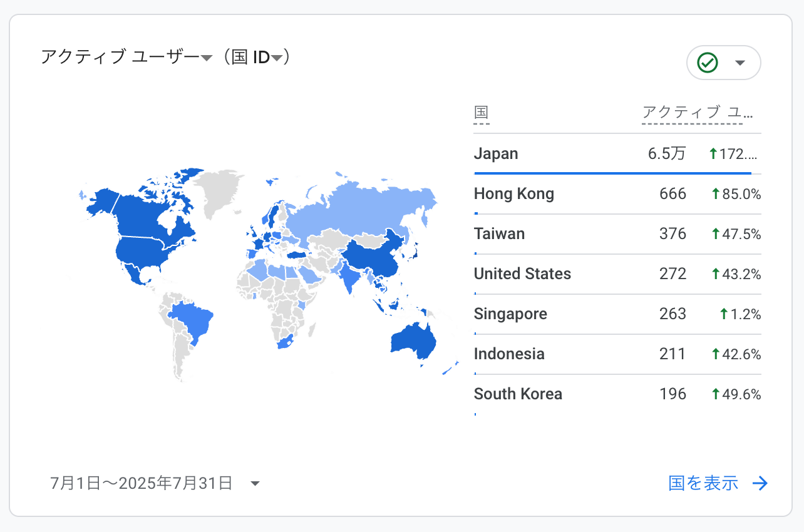Select the Singapore row label
The image size is (804, 532).
click(510, 314)
